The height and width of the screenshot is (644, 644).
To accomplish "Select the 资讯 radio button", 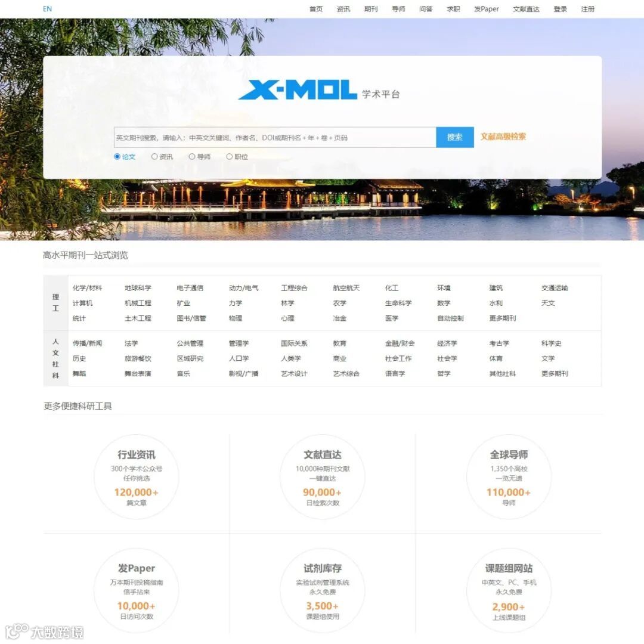I will tap(154, 156).
